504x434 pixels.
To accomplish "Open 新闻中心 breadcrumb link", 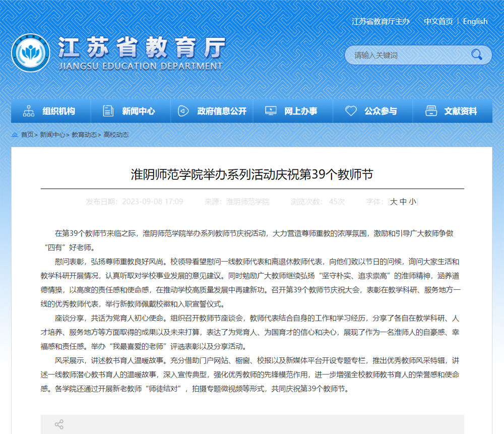I will click(x=52, y=135).
